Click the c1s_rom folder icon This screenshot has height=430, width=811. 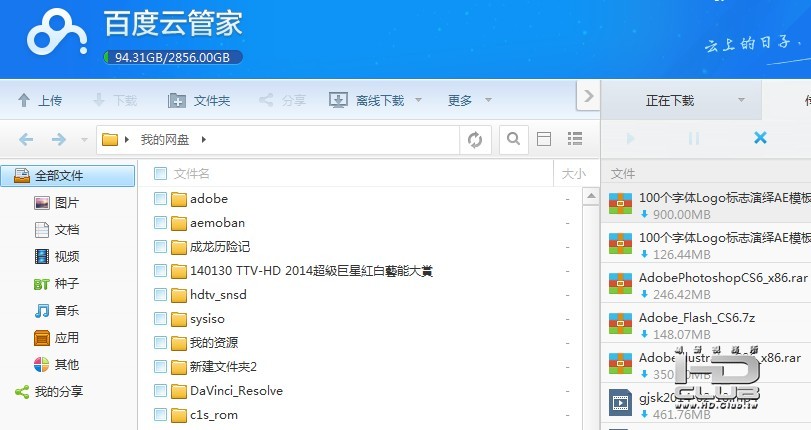click(178, 415)
